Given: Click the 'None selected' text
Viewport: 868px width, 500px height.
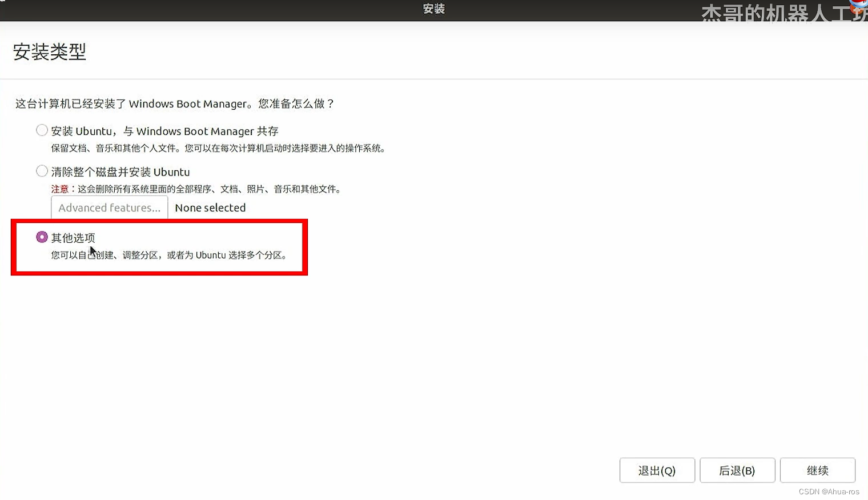Looking at the screenshot, I should pyautogui.click(x=210, y=208).
